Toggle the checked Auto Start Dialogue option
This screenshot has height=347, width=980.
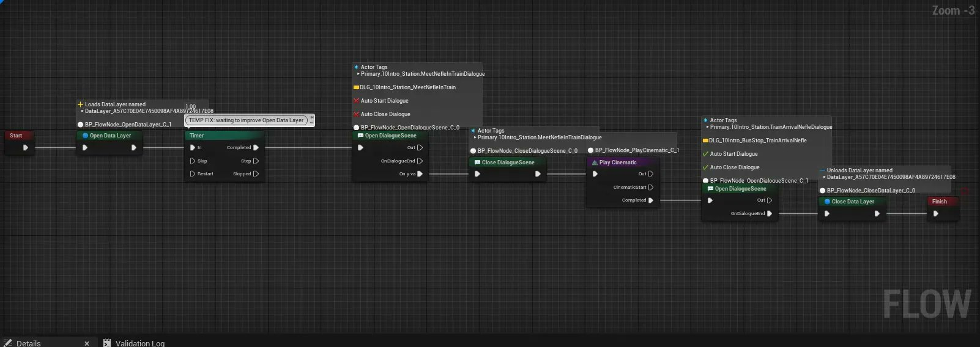[x=705, y=154]
